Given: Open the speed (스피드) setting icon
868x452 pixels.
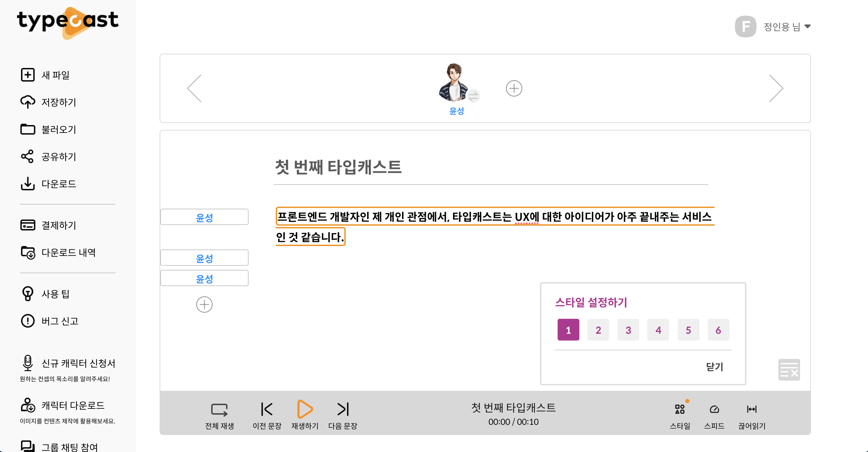Looking at the screenshot, I should (x=714, y=409).
